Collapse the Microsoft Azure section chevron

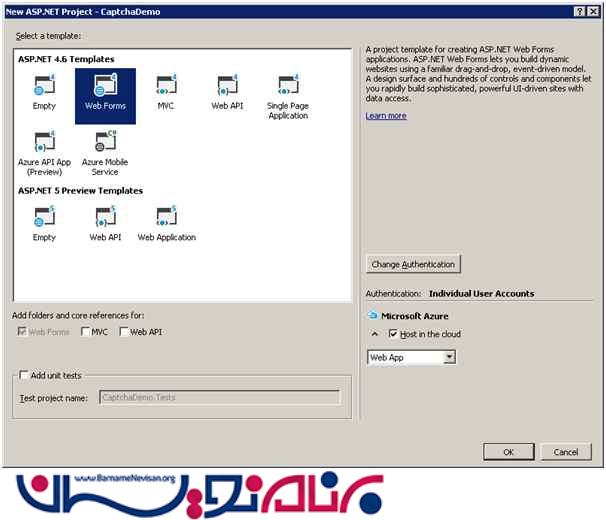point(374,333)
